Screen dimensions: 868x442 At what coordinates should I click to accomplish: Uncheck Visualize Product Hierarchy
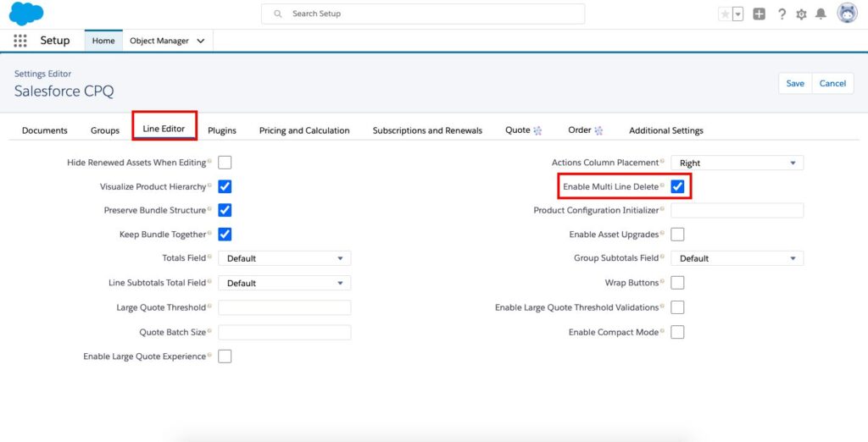pyautogui.click(x=225, y=186)
